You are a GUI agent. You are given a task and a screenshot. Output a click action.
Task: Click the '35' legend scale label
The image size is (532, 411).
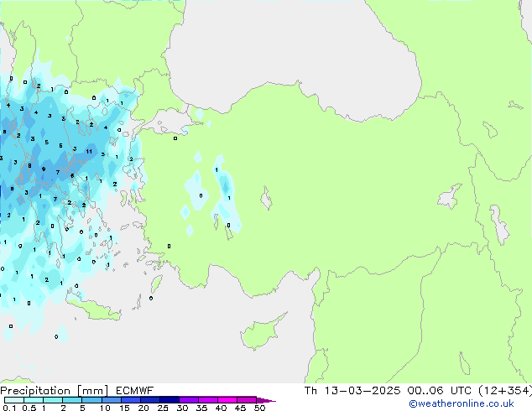point(201,408)
